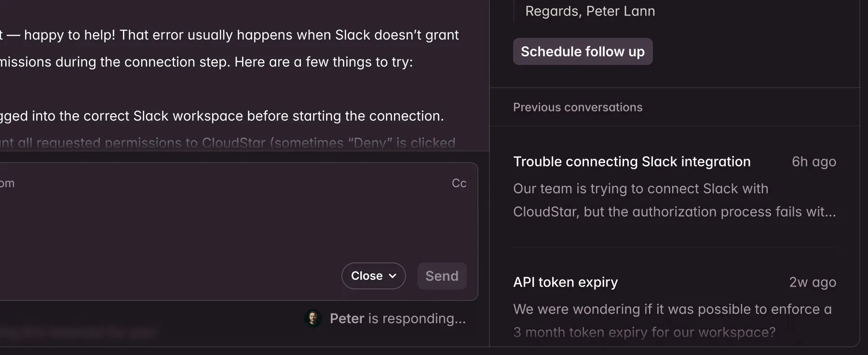Send the reply message
This screenshot has width=868, height=355.
point(442,276)
